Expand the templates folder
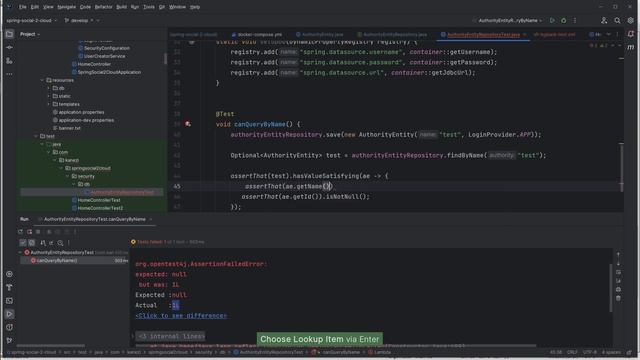 (49, 104)
